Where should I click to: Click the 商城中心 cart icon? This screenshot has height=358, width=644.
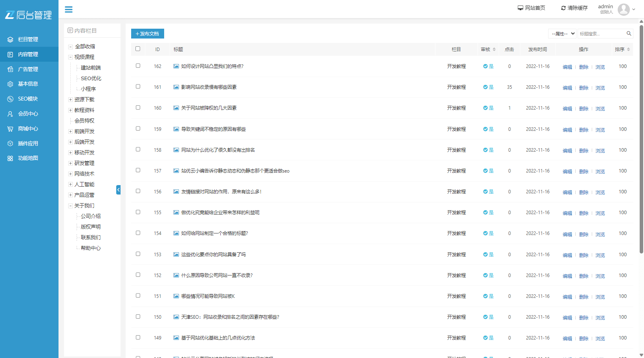pyautogui.click(x=10, y=129)
